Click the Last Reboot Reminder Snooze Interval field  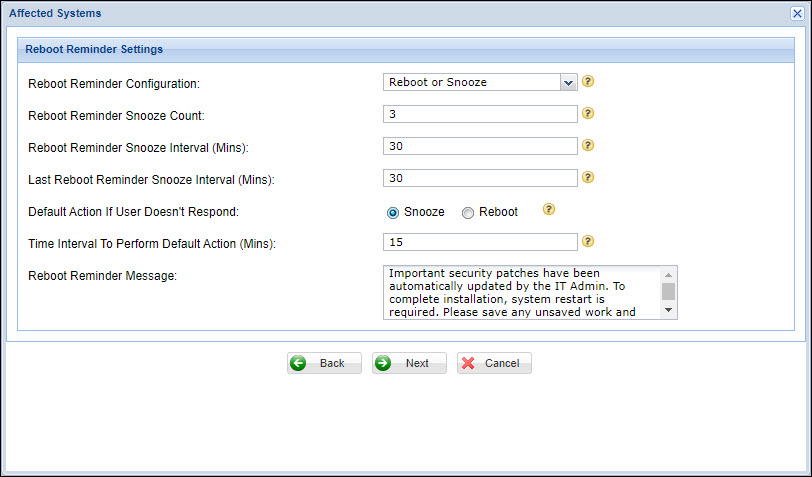tap(480, 178)
